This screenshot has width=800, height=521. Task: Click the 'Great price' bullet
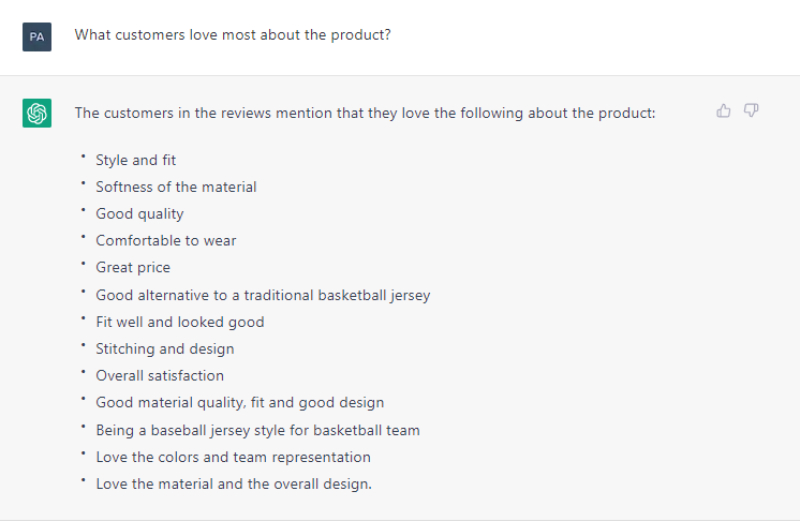[133, 267]
